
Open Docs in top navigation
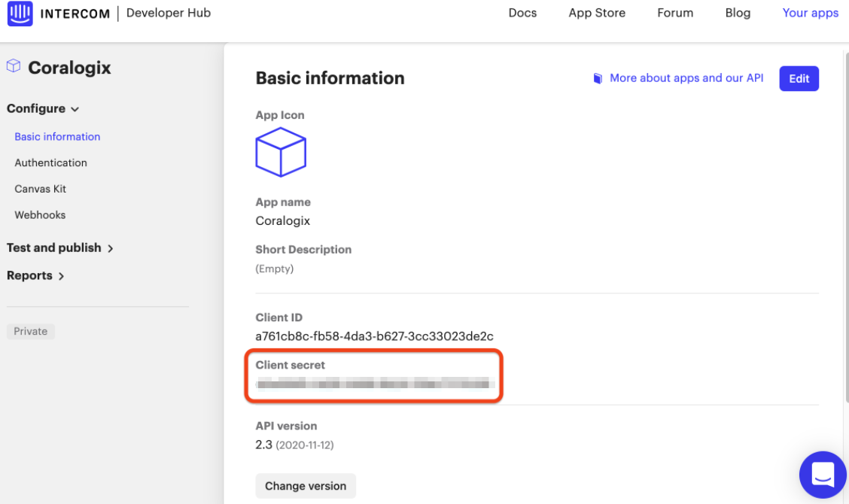point(522,13)
